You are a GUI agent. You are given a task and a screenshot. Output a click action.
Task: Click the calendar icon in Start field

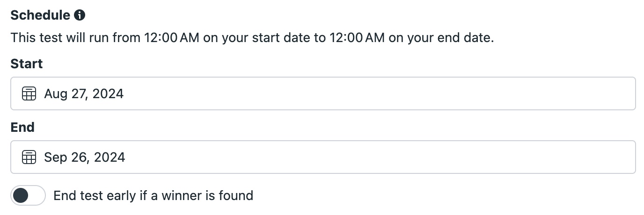[29, 94]
